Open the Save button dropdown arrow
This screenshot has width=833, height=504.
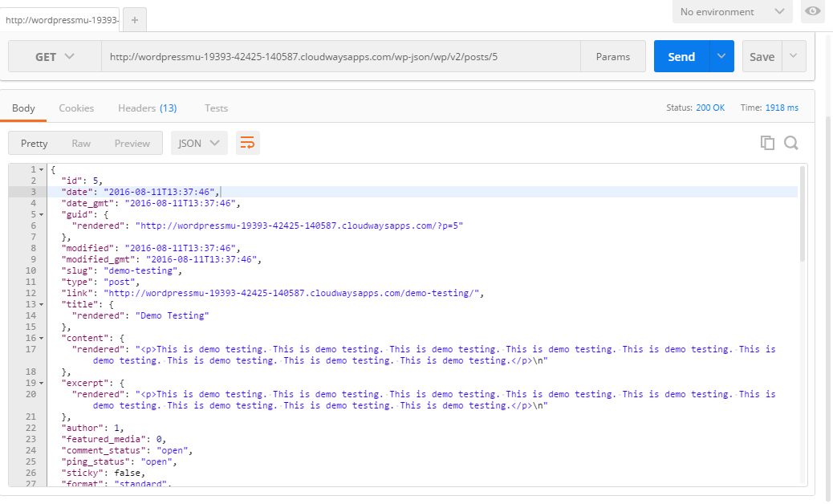[793, 56]
